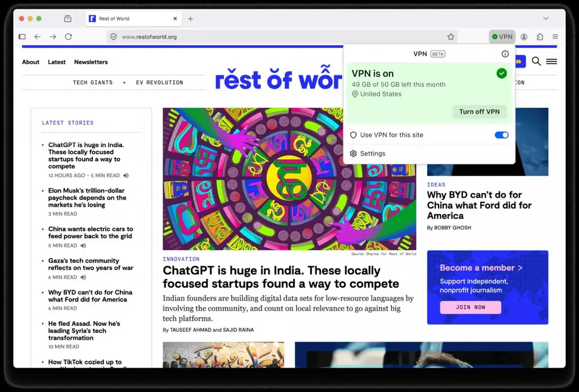579x392 pixels.
Task: Open the Firefox application menu
Action: click(x=555, y=36)
